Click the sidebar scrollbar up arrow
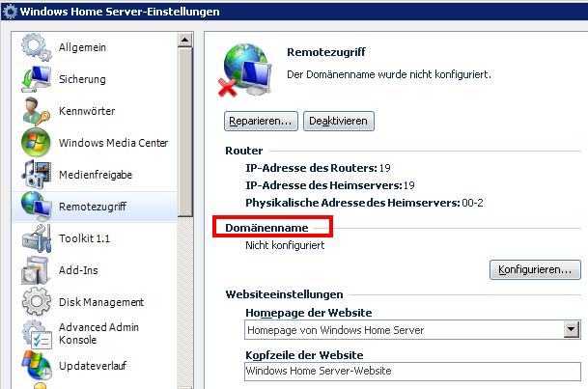This screenshot has height=389, width=588. pyautogui.click(x=184, y=40)
